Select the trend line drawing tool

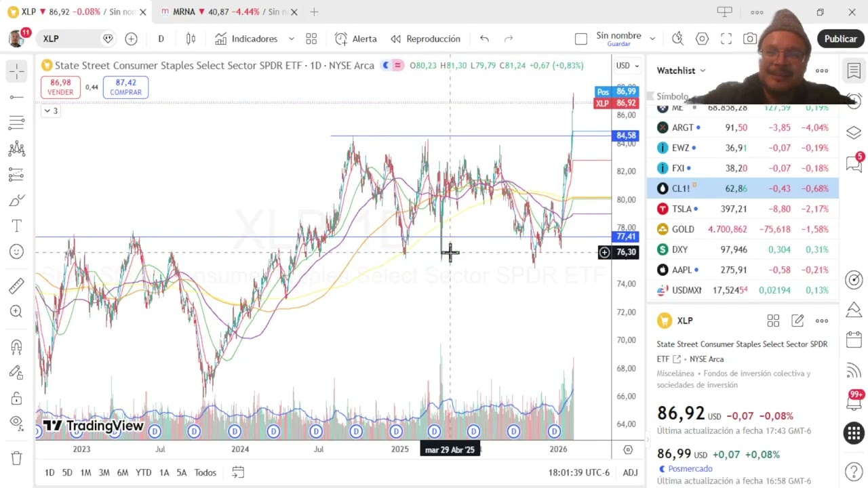click(x=17, y=97)
